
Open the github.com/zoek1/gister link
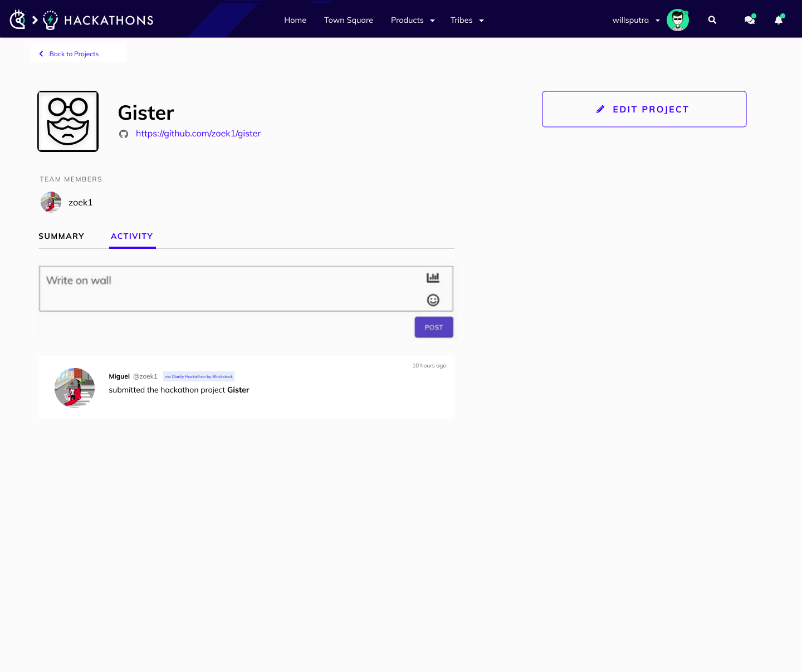[x=198, y=134]
